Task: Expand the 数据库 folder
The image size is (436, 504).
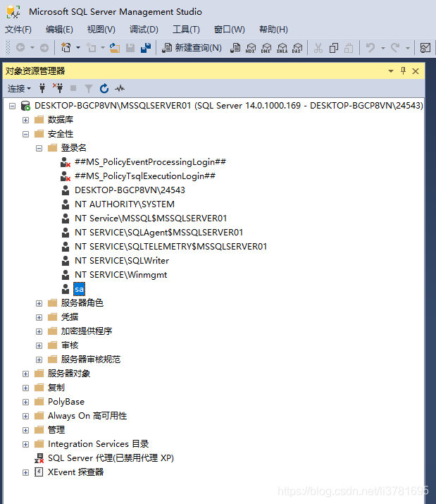Action: [25, 120]
